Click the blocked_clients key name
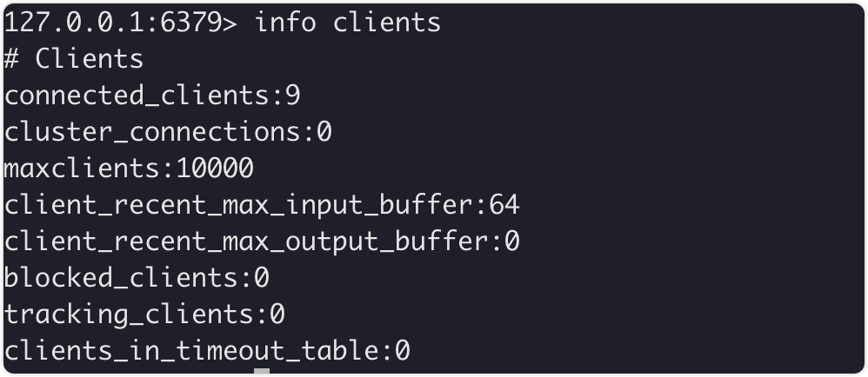 122,278
